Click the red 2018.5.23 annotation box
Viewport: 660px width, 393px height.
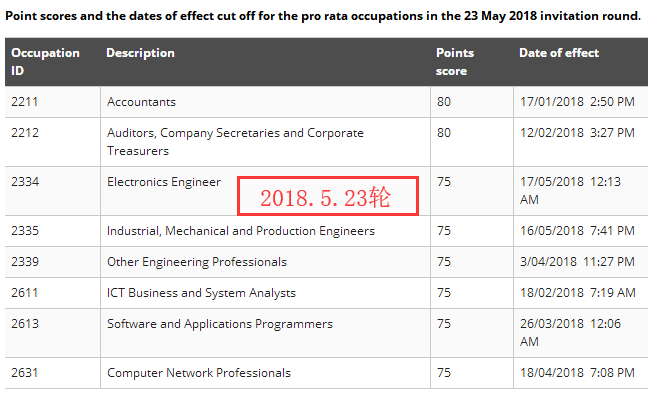coord(328,196)
